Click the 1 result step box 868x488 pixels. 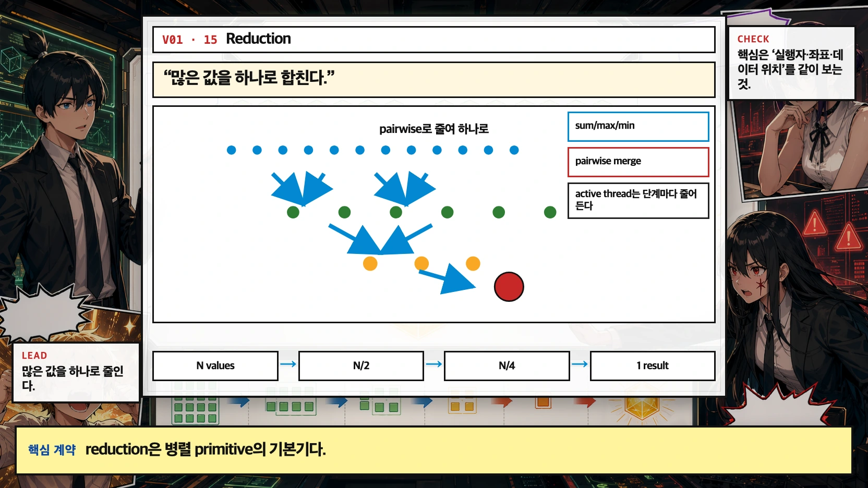click(652, 365)
